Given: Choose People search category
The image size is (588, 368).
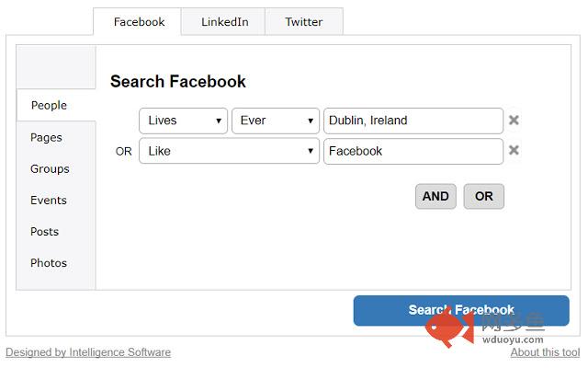Looking at the screenshot, I should tap(49, 105).
